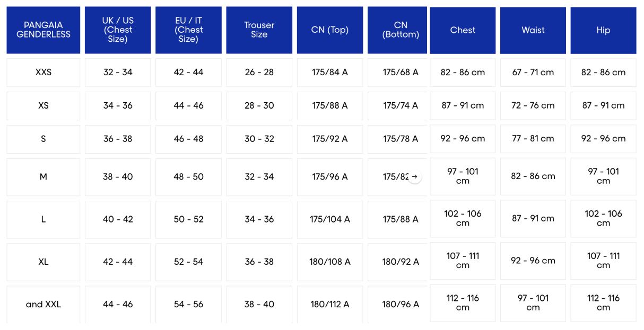
Task: Click the Trouser Size column header
Action: 259,30
